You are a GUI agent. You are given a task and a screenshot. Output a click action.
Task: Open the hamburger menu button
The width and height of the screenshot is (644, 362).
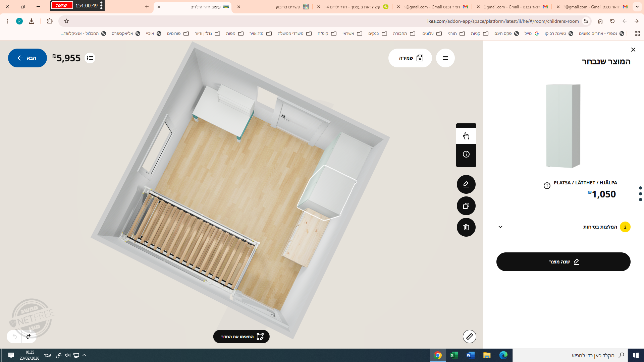point(445,58)
